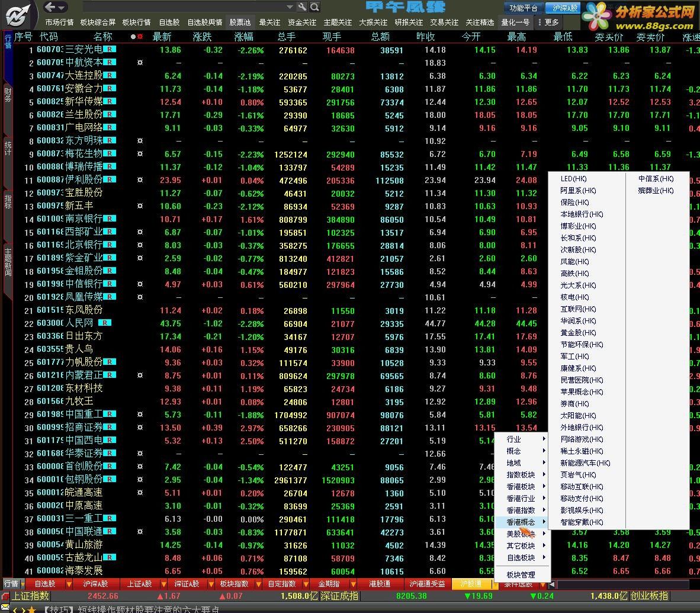700x613 pixels.
Task: Open the dropdown arrow beside the back button
Action: tap(62, 7)
